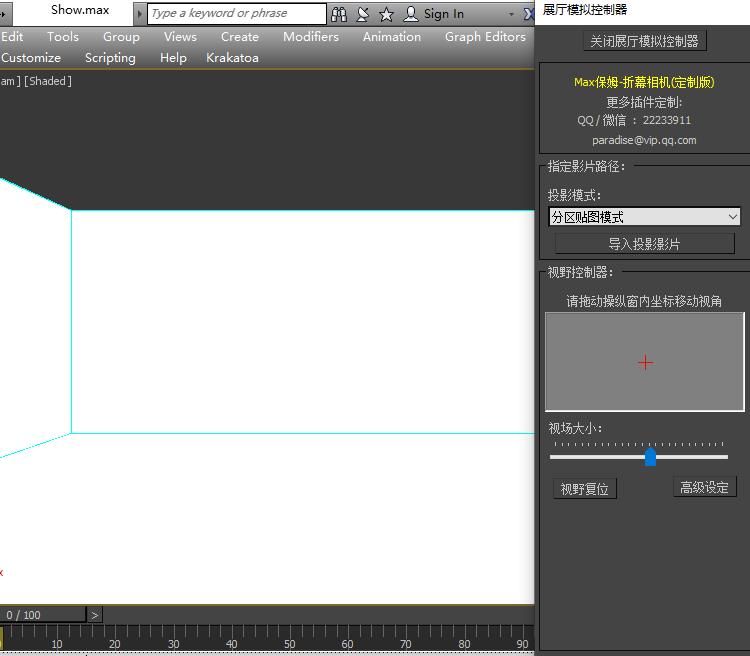Advance the time slider with the right arrow
The image size is (750, 656).
95,615
